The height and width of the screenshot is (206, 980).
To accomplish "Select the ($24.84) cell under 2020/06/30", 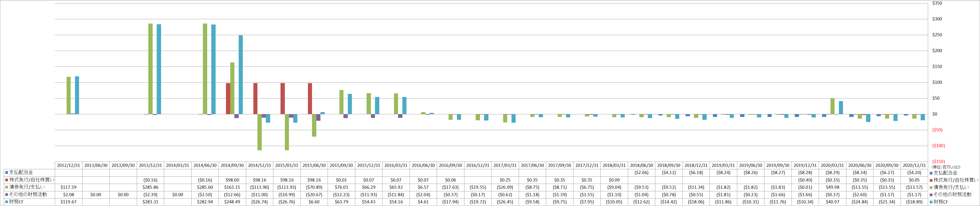I will click(860, 202).
